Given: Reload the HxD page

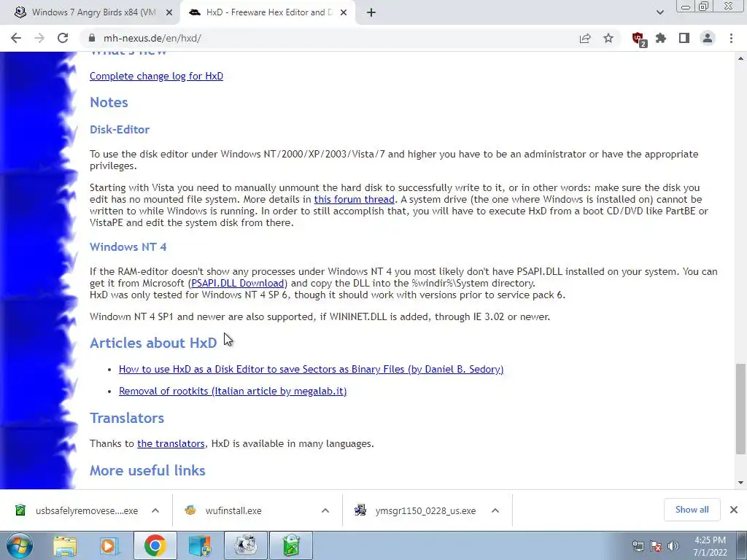Looking at the screenshot, I should (x=63, y=38).
